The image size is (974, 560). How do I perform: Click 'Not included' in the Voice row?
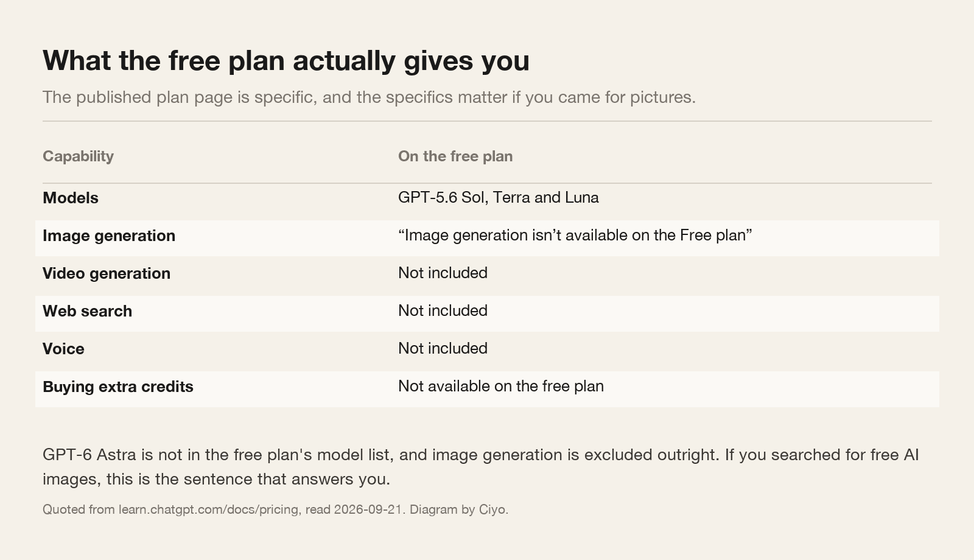click(x=443, y=348)
